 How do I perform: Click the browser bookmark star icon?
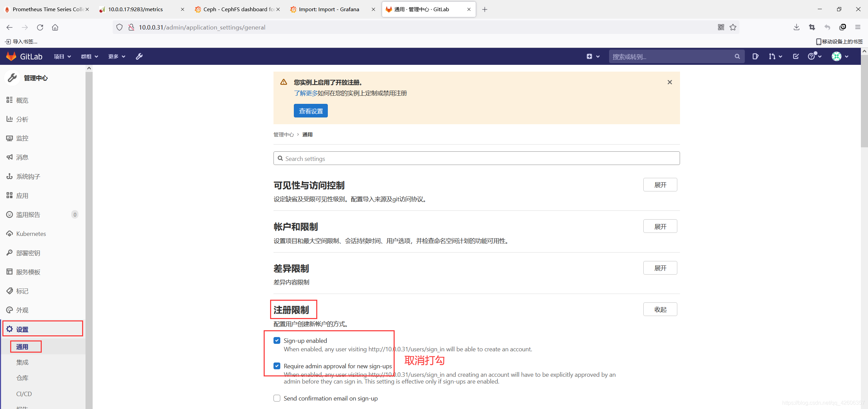[733, 27]
